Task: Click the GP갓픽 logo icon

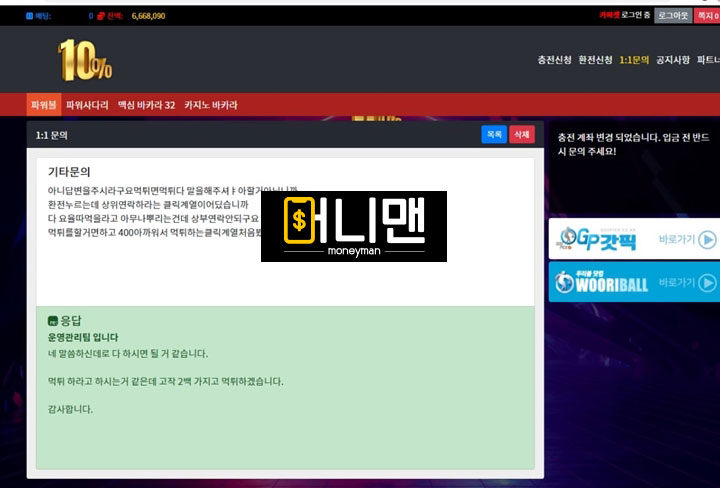Action: click(568, 237)
